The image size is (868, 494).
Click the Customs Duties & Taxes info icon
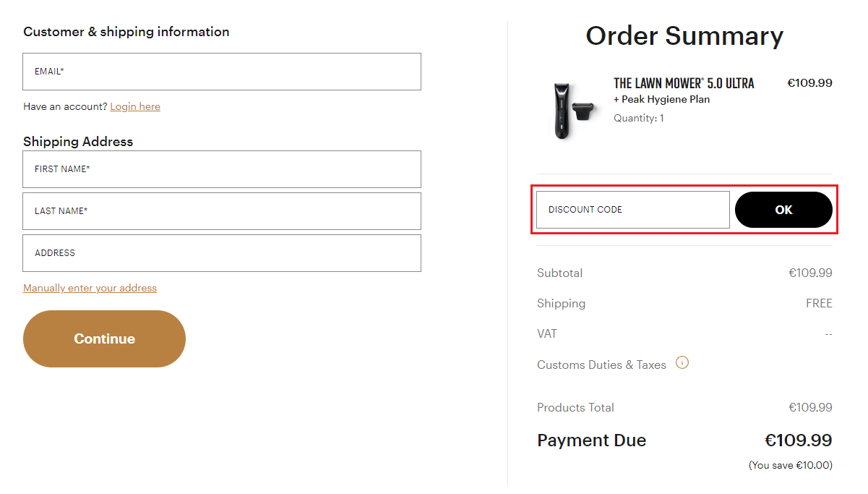(682, 363)
